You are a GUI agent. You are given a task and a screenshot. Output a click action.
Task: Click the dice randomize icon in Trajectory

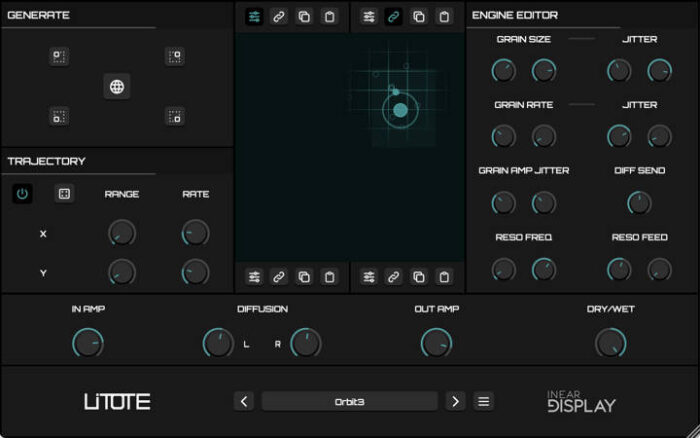point(64,194)
